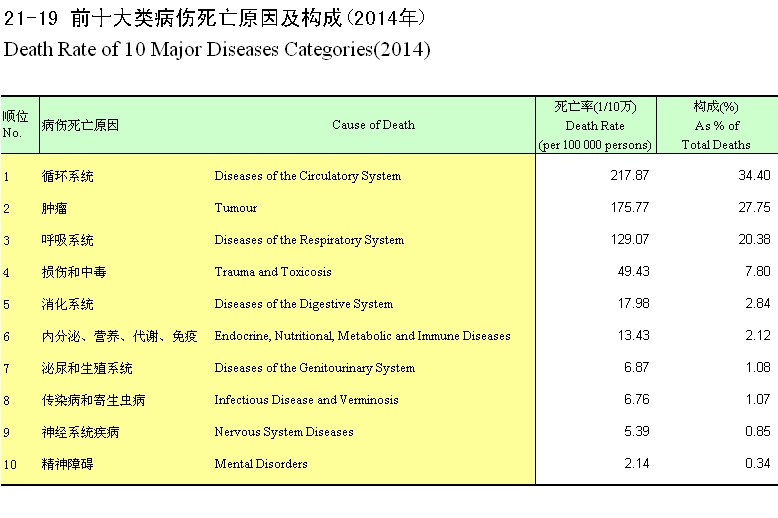Viewport: 778px width, 518px height.
Task: Click the cell 精神障碍
Action: pyautogui.click(x=67, y=464)
